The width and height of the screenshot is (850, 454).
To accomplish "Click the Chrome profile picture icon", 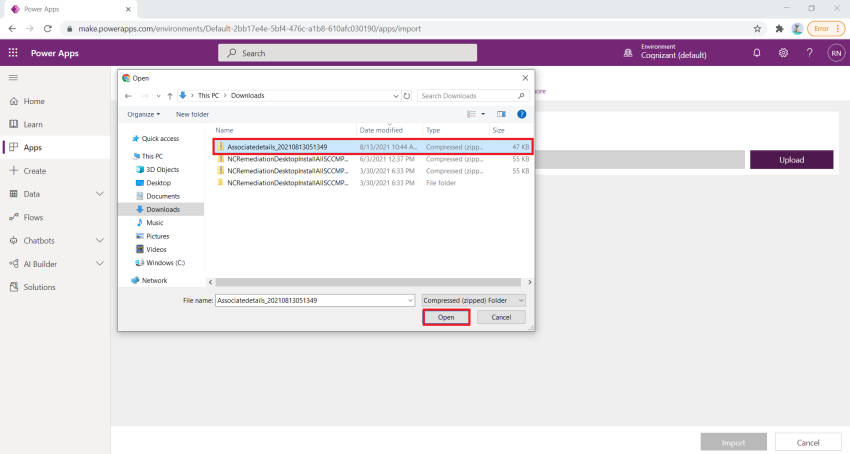I will (x=797, y=29).
